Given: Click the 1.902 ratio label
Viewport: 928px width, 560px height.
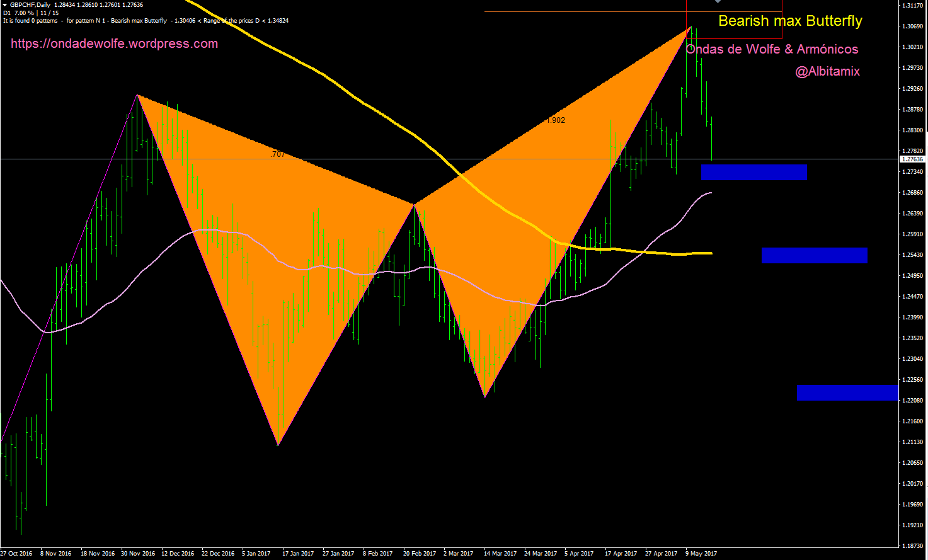Looking at the screenshot, I should 556,120.
